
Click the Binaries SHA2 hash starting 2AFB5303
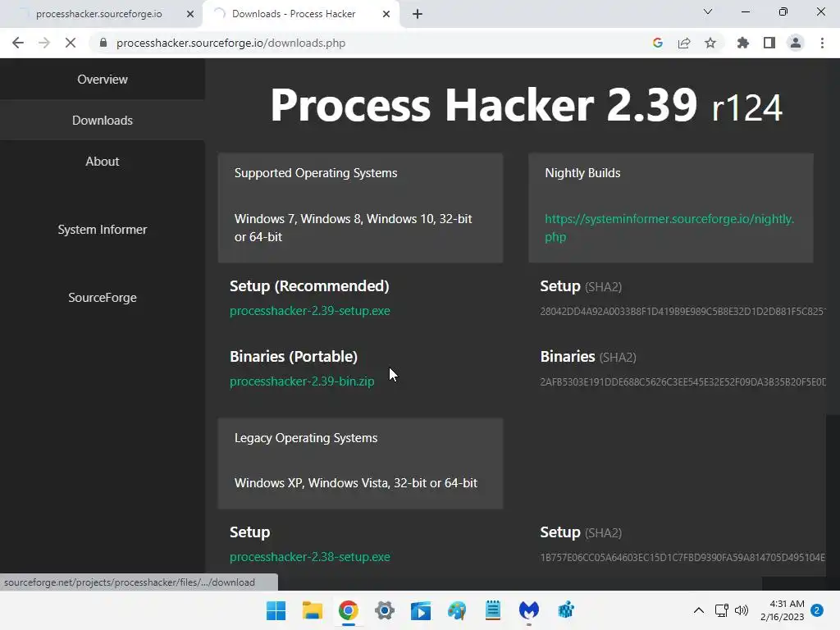683,382
